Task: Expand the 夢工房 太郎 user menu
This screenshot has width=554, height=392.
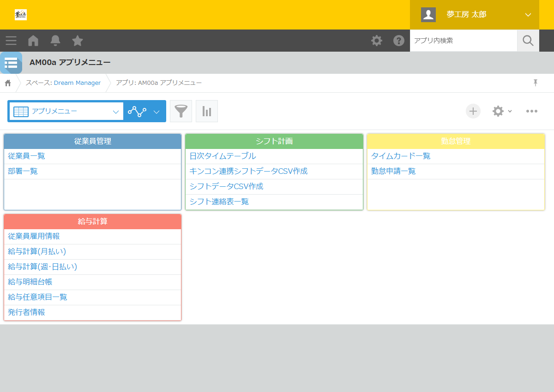Action: (475, 15)
